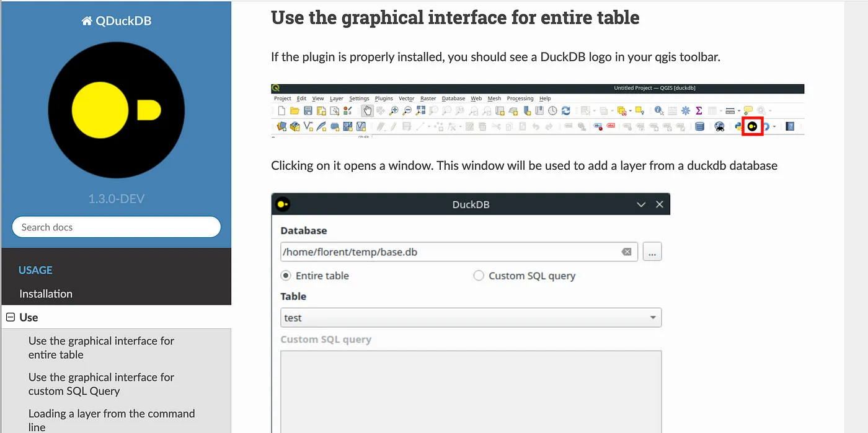Image resolution: width=868 pixels, height=433 pixels.
Task: Open custom SQL Query graphical interface link
Action: point(101,384)
